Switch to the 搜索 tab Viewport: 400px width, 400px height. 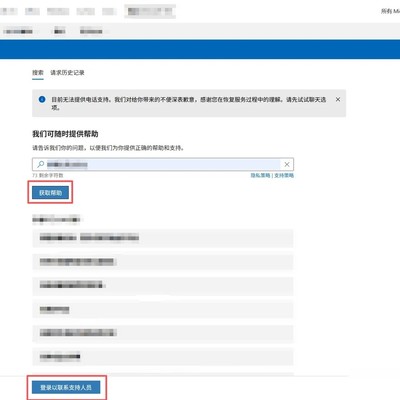coord(38,73)
